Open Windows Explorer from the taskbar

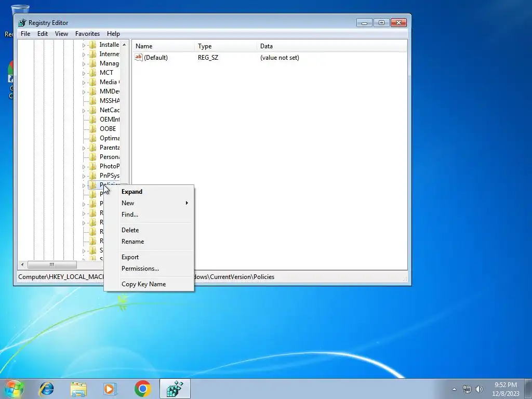pyautogui.click(x=78, y=389)
